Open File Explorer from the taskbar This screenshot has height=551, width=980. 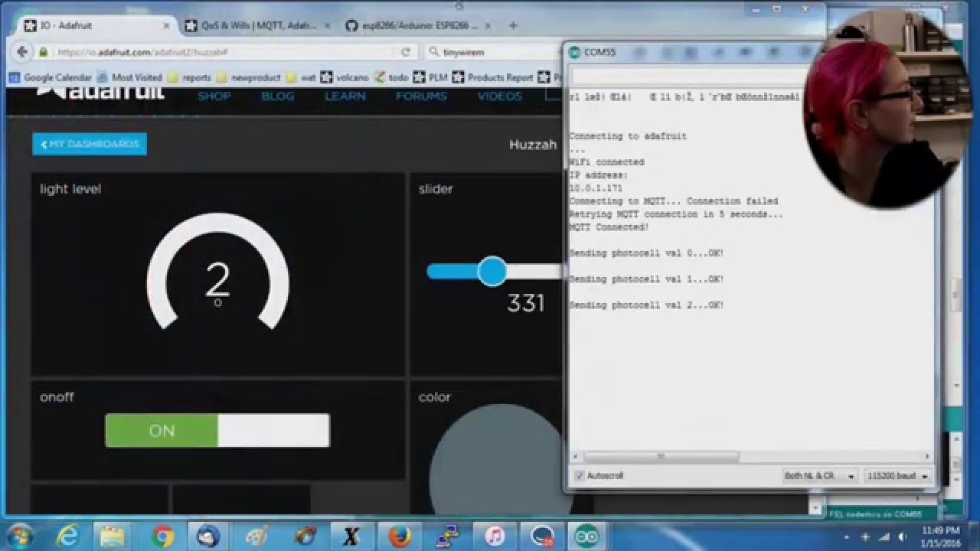(112, 536)
